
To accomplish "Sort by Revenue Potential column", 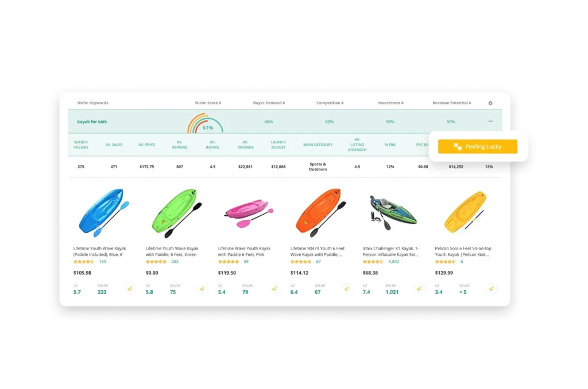I will tap(451, 103).
